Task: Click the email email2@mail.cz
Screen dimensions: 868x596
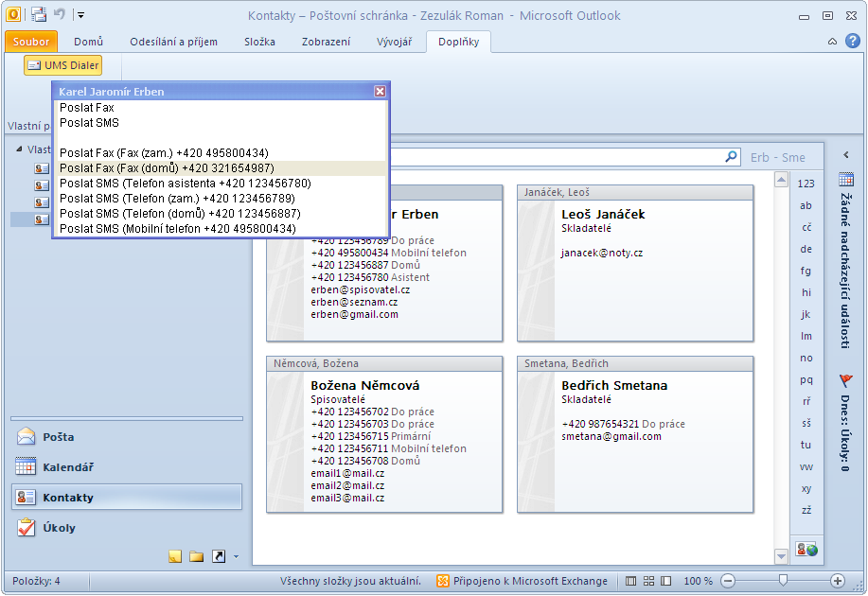Action: pyautogui.click(x=347, y=485)
